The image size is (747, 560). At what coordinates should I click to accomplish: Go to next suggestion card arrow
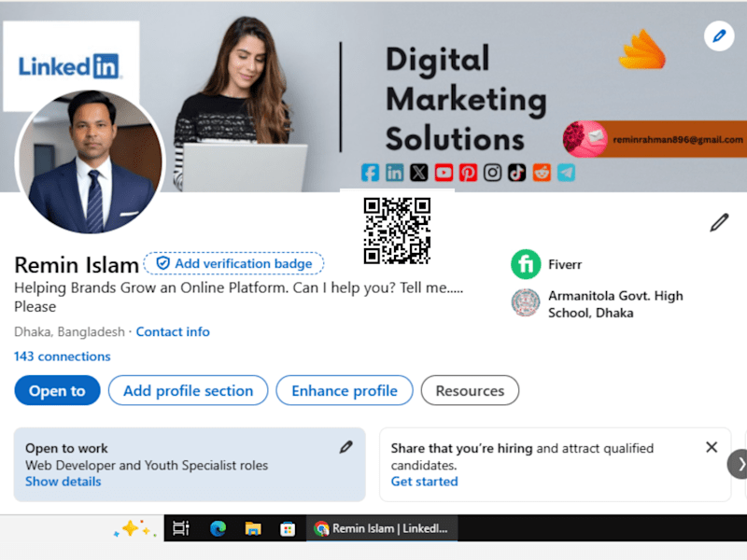click(x=738, y=464)
